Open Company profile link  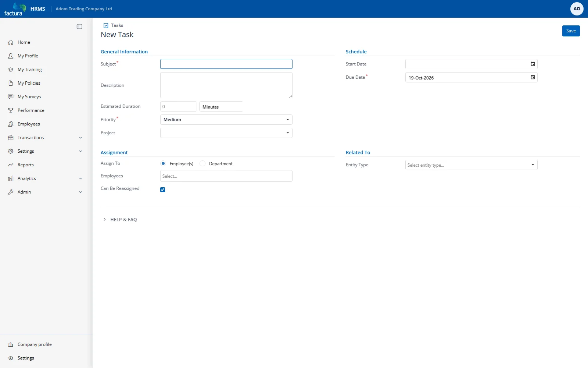click(35, 344)
